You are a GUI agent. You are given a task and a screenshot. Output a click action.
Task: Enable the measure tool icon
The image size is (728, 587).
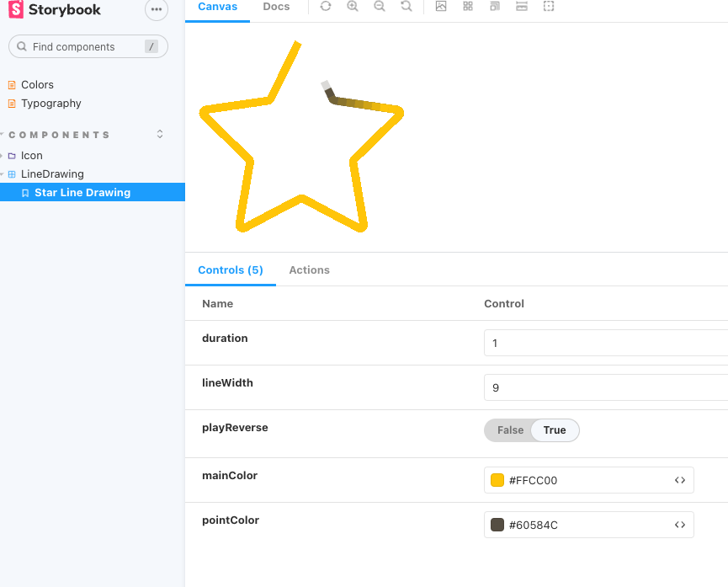pyautogui.click(x=522, y=6)
